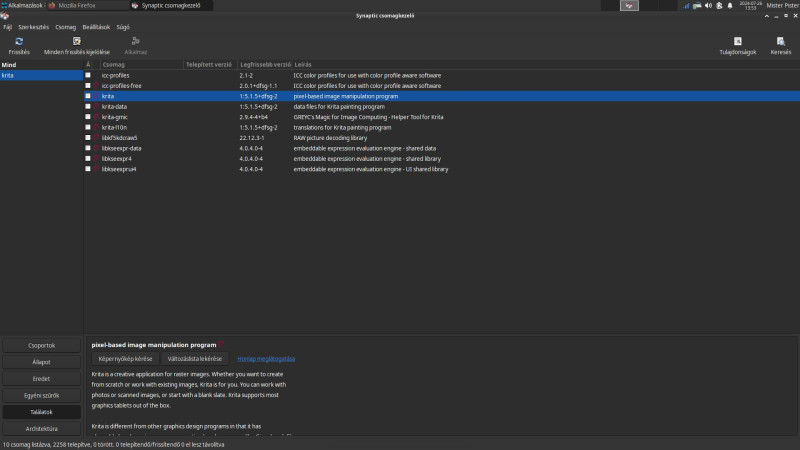Open the Honlap meglátogatása link

pos(266,359)
